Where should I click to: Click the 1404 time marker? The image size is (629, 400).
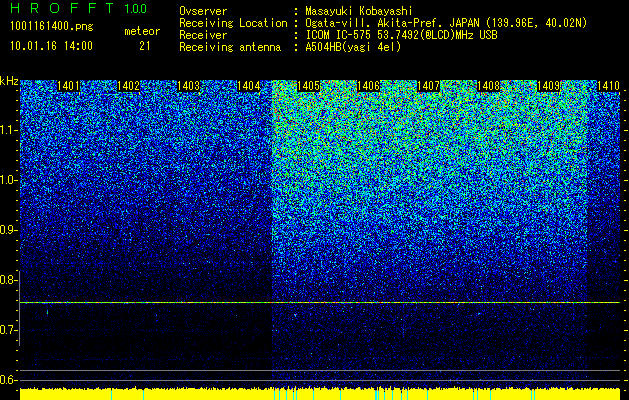click(249, 86)
